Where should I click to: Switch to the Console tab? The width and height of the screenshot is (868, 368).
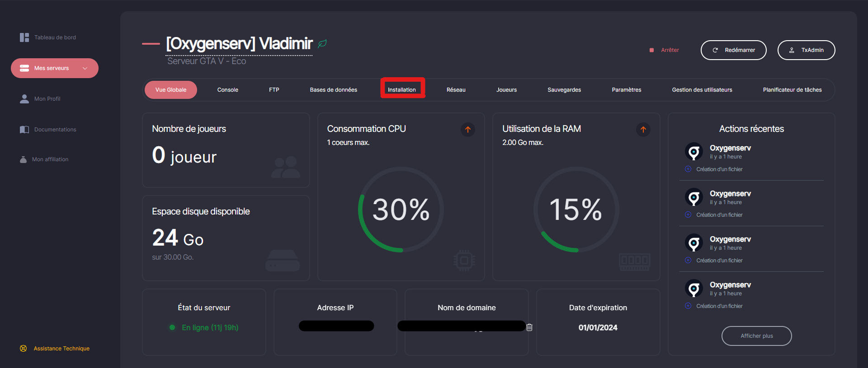click(x=227, y=90)
